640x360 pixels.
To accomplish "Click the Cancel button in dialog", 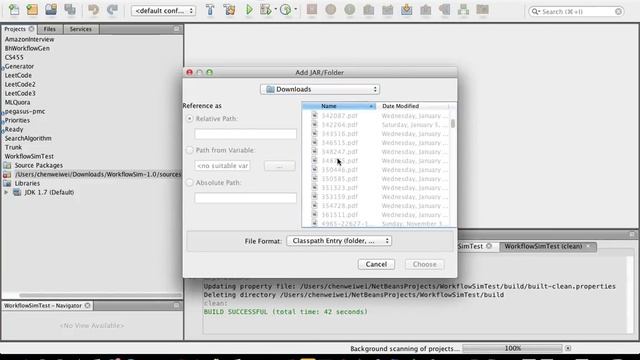I will (376, 264).
